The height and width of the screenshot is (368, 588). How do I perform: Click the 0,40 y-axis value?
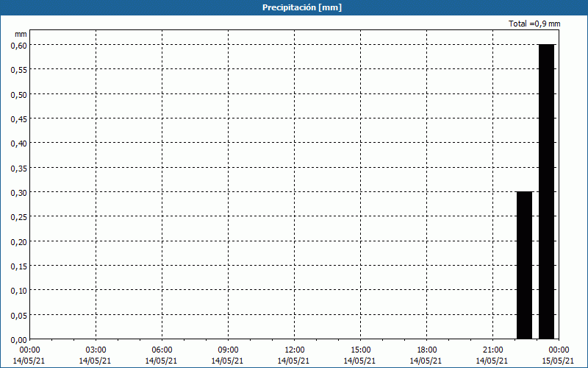[x=19, y=144]
